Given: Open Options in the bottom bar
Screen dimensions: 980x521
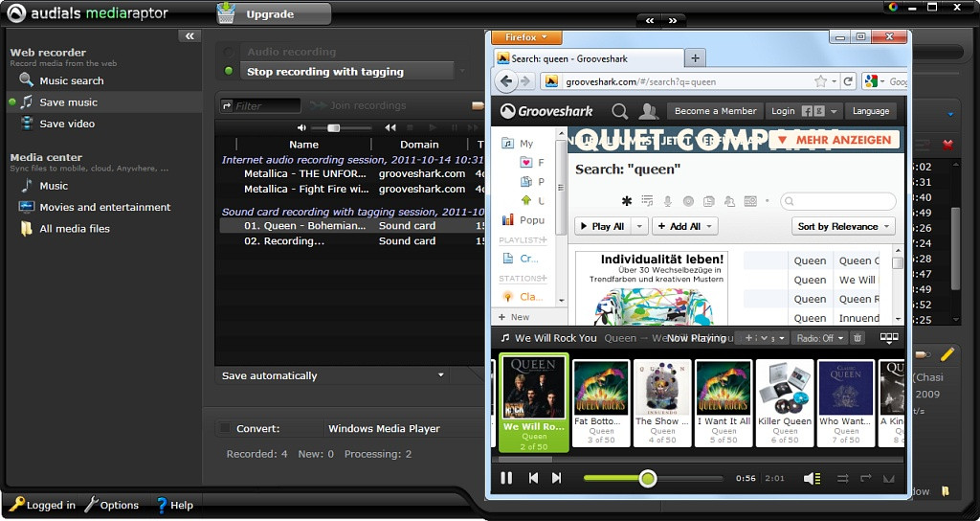Looking at the screenshot, I should click(111, 505).
